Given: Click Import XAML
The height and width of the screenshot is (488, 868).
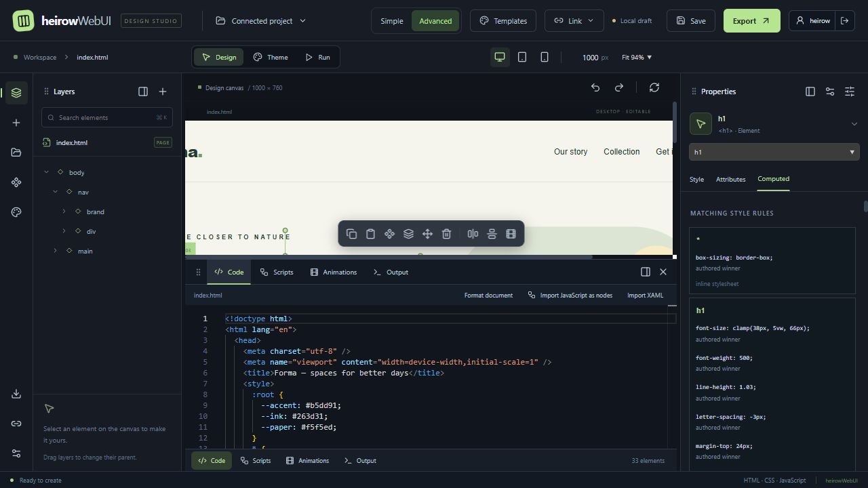Looking at the screenshot, I should pyautogui.click(x=645, y=296).
